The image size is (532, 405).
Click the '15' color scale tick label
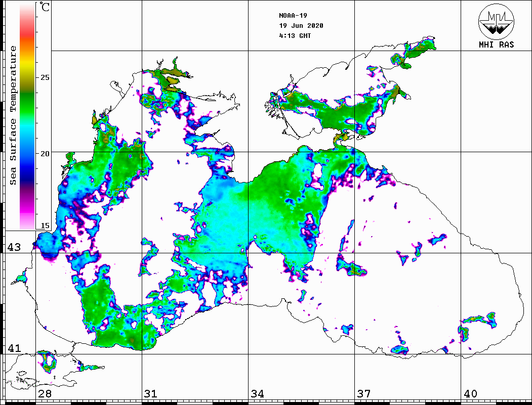45,226
